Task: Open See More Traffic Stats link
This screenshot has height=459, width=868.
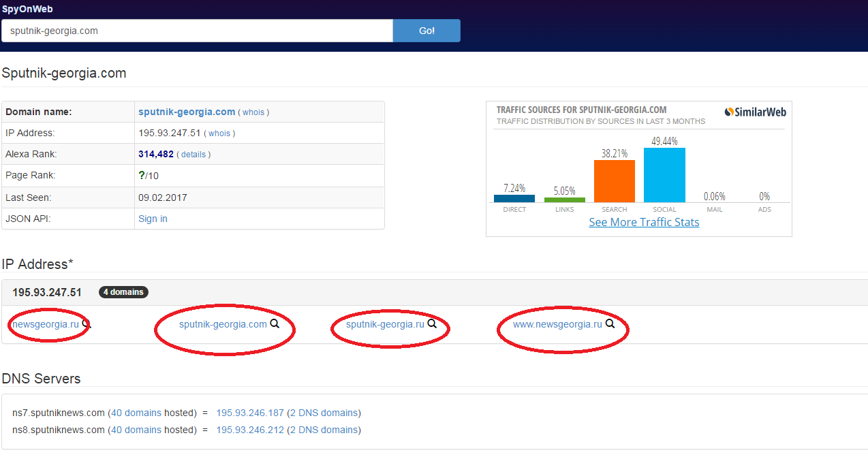Action: (644, 222)
